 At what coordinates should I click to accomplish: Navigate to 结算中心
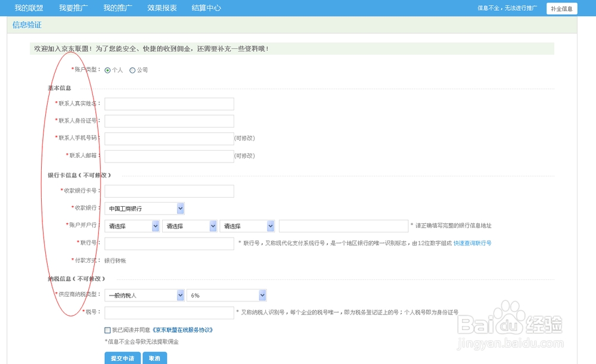pos(206,8)
